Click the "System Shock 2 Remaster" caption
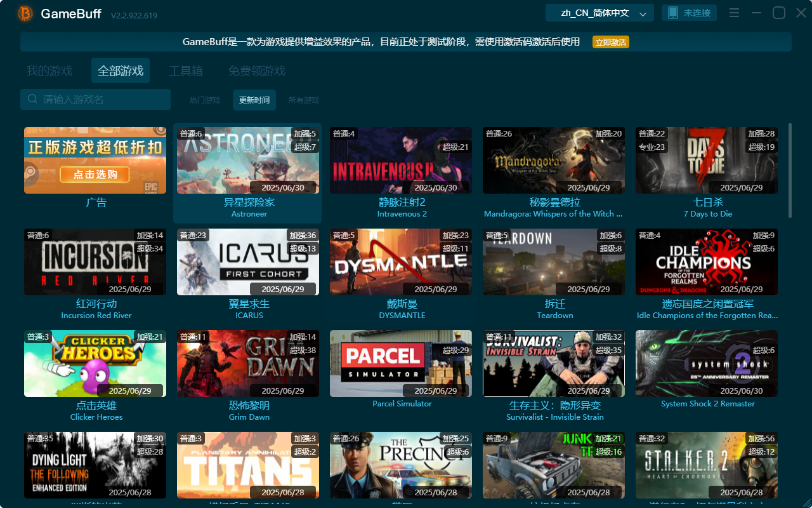 point(708,404)
